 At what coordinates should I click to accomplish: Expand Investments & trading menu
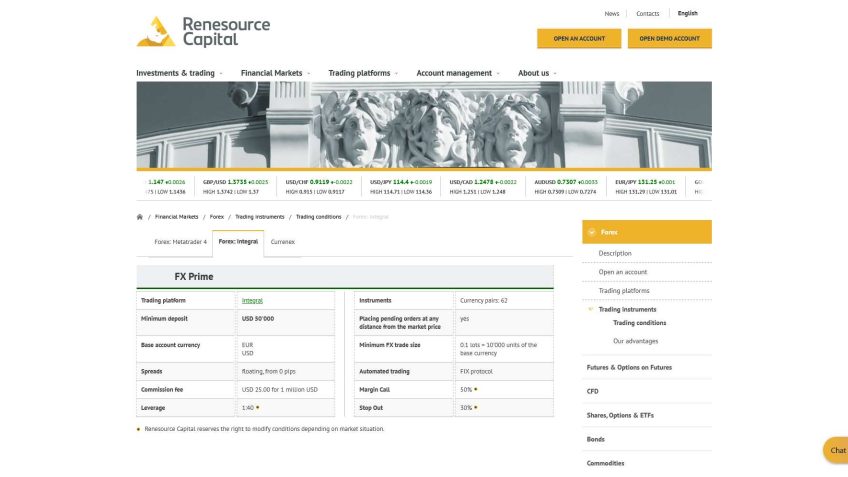[x=178, y=73]
